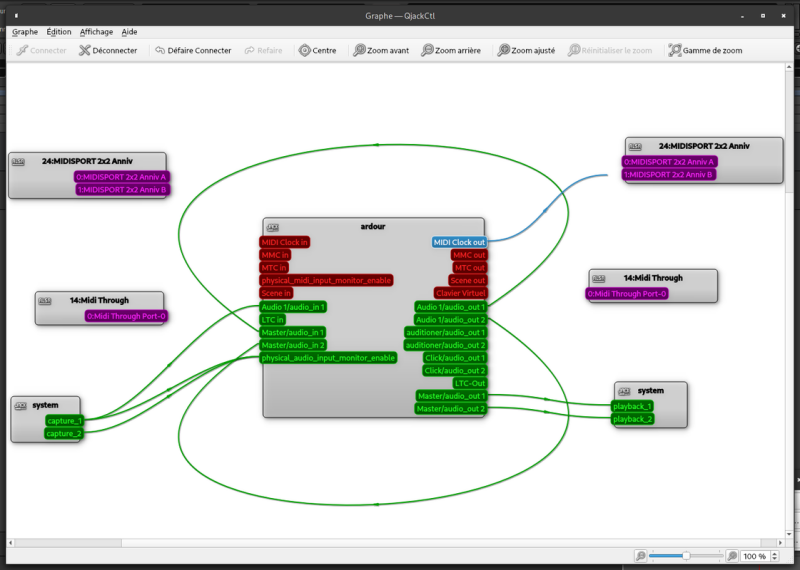Image resolution: width=800 pixels, height=570 pixels.
Task: Click Zoom avant toolbar button
Action: point(381,51)
